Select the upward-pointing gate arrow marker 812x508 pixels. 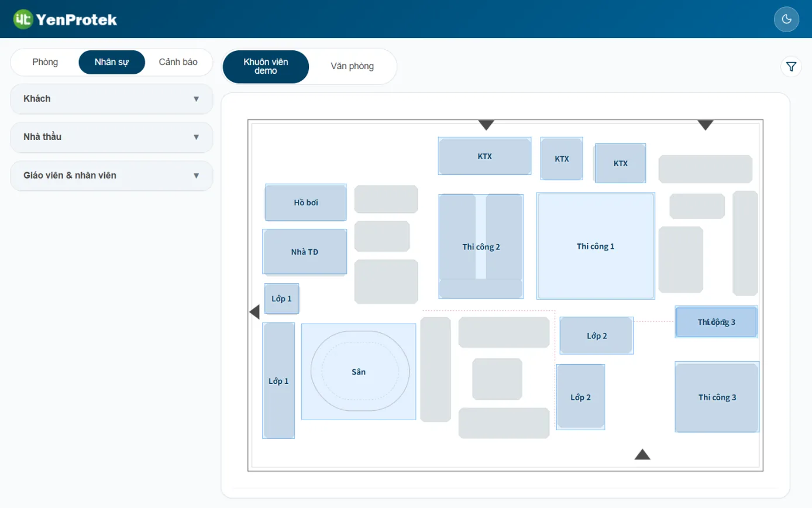tap(642, 454)
